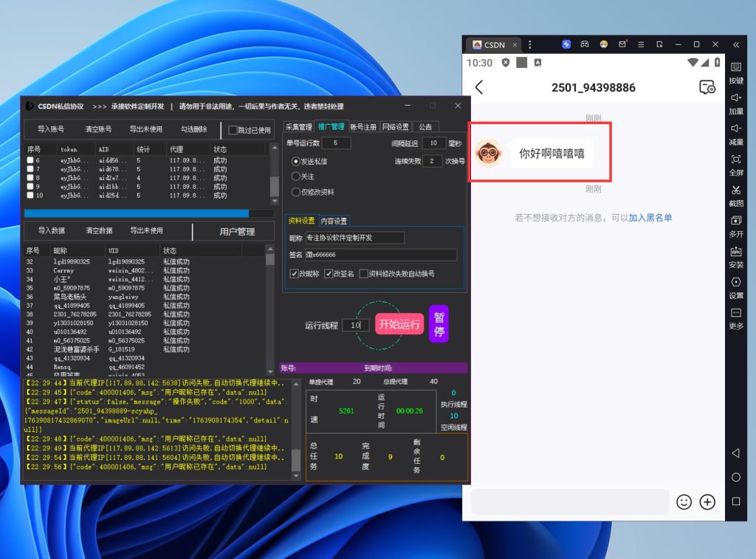Tick the checkbox for account row 8

pyautogui.click(x=30, y=178)
